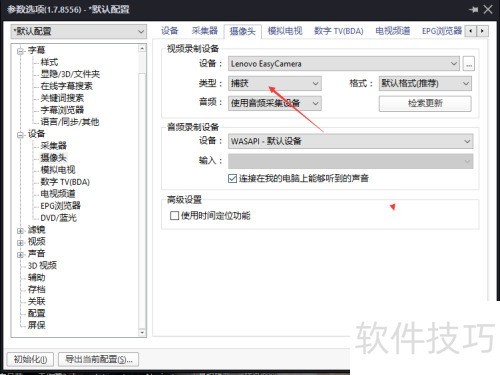The image size is (500, 375).
Task: Expand the 滤镜 tree node
Action: (x=21, y=230)
